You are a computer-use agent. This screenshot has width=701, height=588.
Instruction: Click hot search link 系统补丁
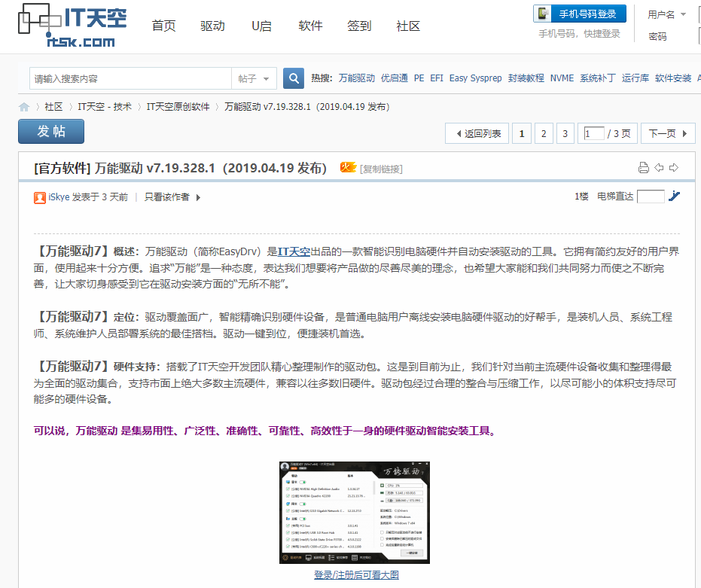click(598, 78)
